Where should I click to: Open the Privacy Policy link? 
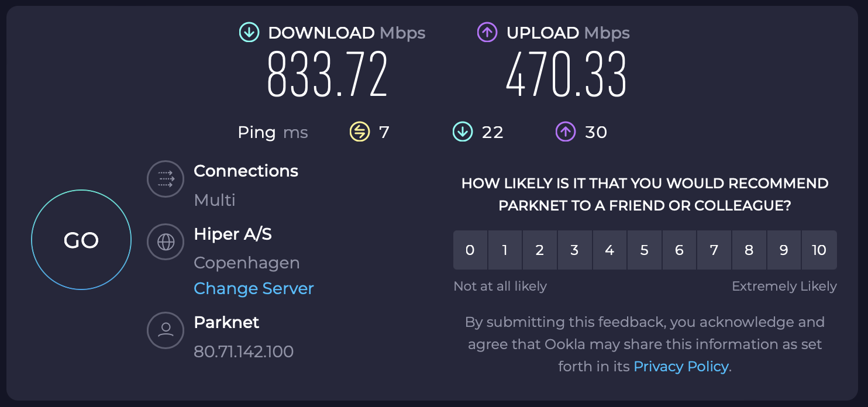click(681, 367)
